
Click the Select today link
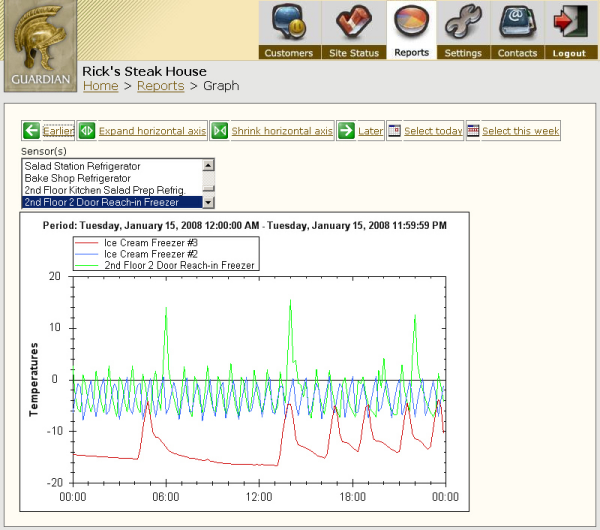point(433,131)
